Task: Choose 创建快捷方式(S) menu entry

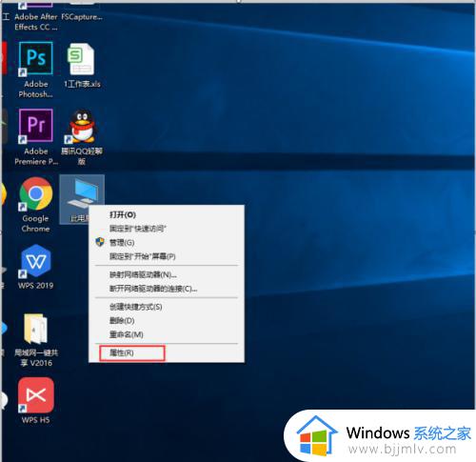Action: pyautogui.click(x=135, y=307)
